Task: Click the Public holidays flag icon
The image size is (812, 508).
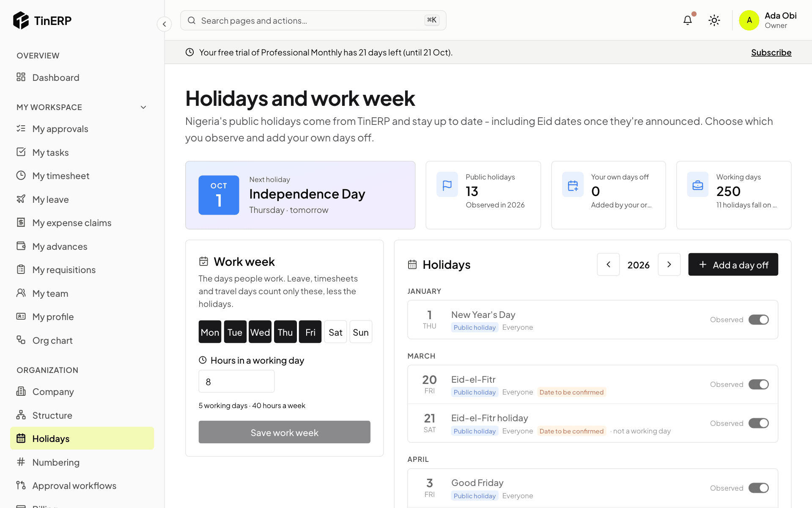Action: [x=447, y=185]
